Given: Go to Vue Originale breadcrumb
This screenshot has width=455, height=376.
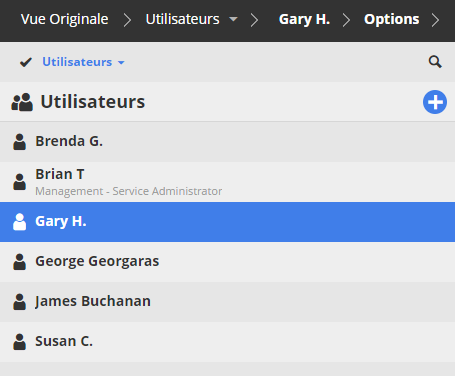Looking at the screenshot, I should [64, 19].
